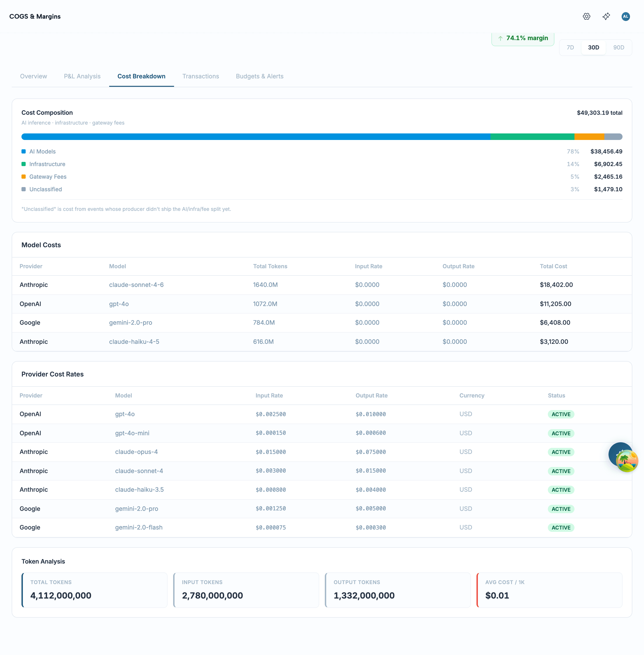644x655 pixels.
Task: Click the orange Gateway Fees bar segment
Action: (x=589, y=137)
